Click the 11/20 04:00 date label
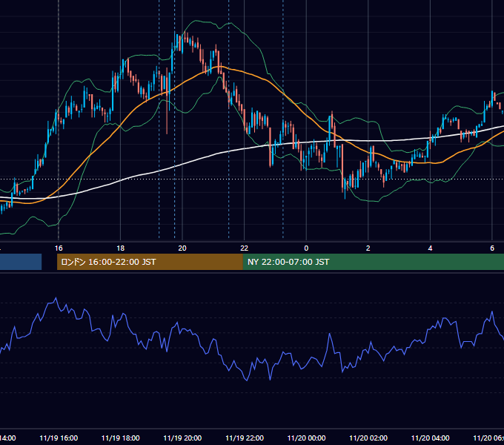Viewport: 504px width, 445px height. (431, 438)
